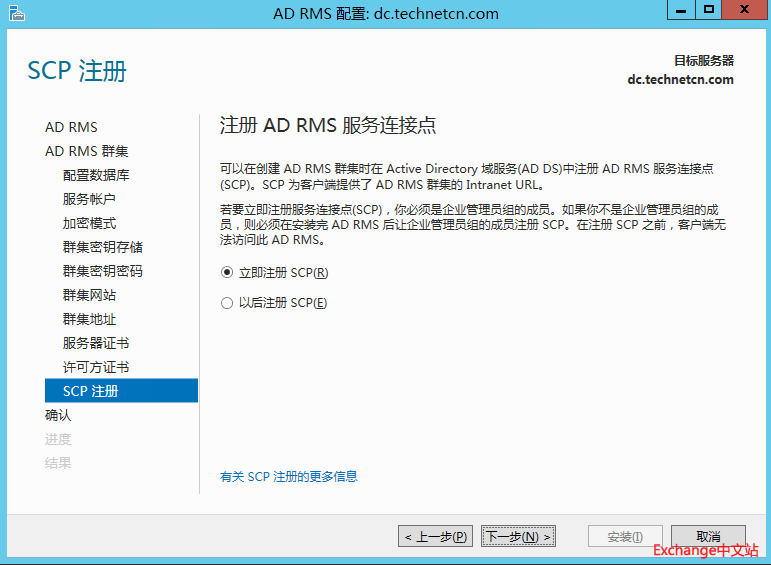
Task: Navigate to 群集密钥密码 page
Action: [x=102, y=271]
